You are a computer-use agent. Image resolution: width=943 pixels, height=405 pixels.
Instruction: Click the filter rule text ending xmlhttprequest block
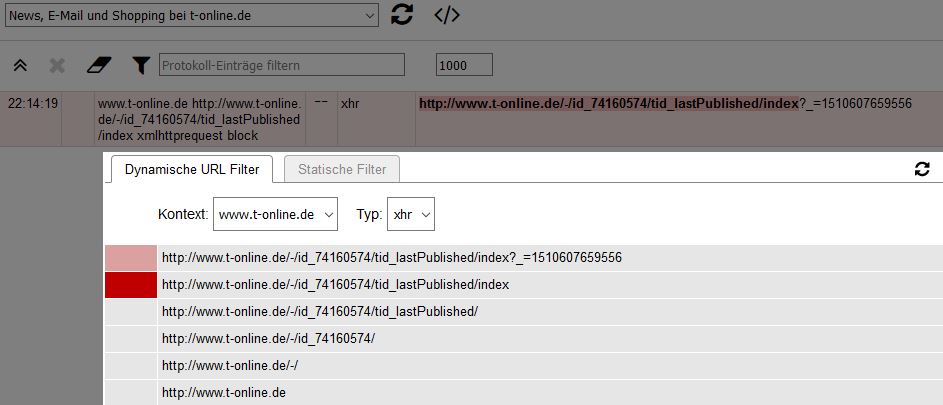[x=198, y=119]
